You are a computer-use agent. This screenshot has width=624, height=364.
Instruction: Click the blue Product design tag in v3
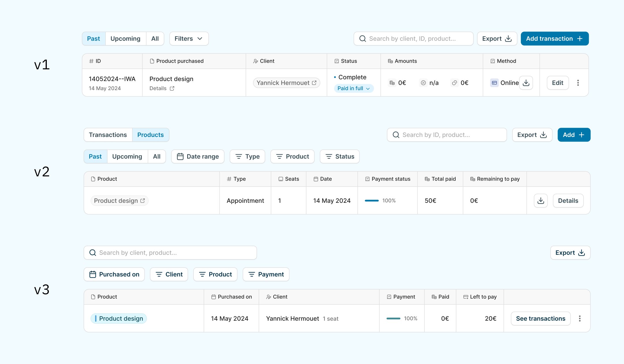[x=119, y=319]
